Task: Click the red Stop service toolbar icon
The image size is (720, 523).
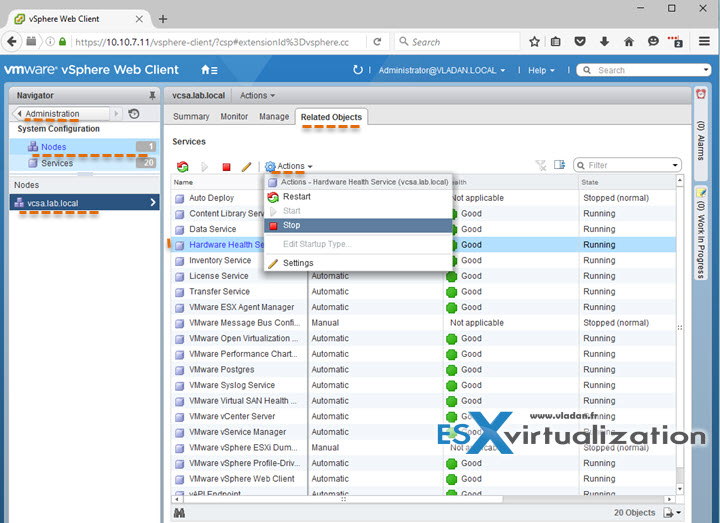Action: pyautogui.click(x=226, y=167)
